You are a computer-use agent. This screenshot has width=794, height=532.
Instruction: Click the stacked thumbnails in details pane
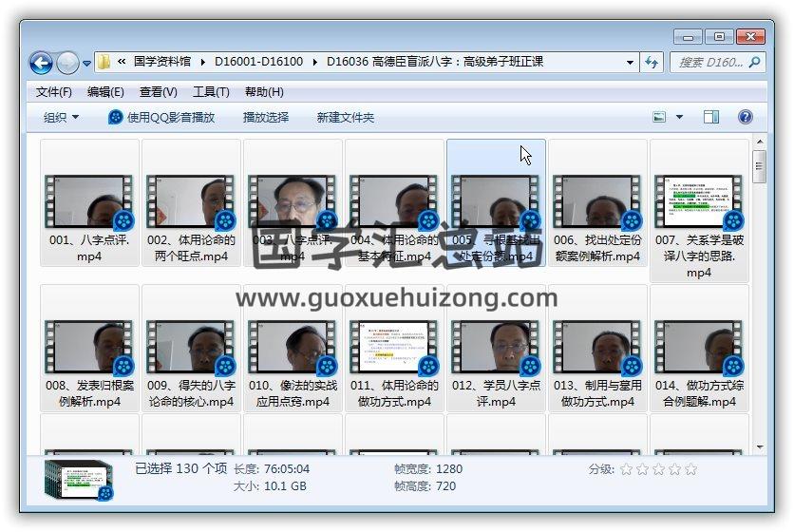[x=79, y=481]
